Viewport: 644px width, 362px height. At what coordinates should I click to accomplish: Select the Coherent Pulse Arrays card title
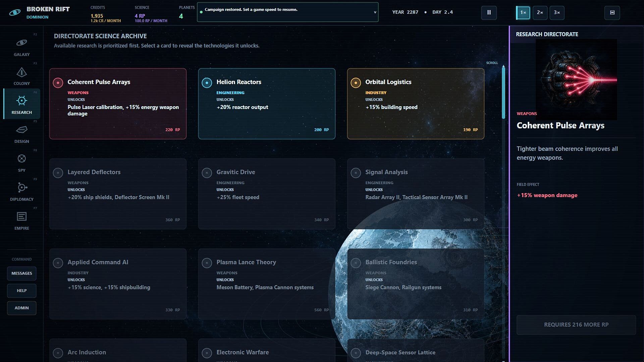[99, 82]
